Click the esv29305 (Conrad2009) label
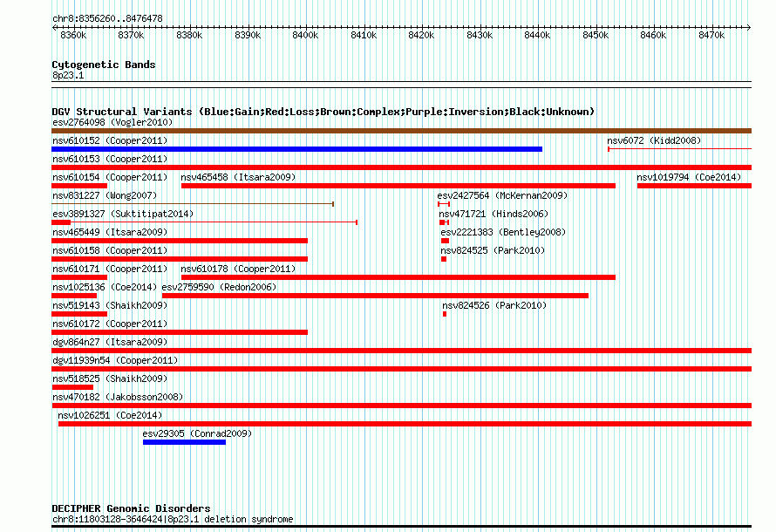The image size is (776, 532). (197, 433)
